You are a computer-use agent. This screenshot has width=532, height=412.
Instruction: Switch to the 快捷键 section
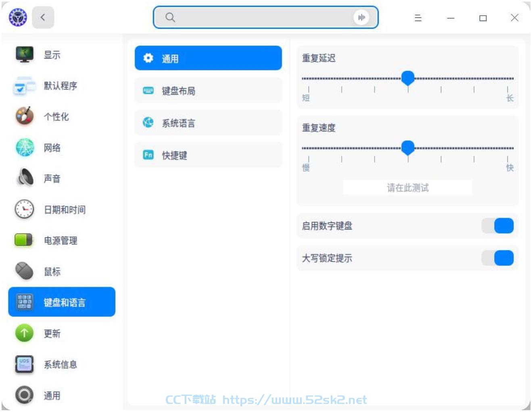click(x=208, y=155)
